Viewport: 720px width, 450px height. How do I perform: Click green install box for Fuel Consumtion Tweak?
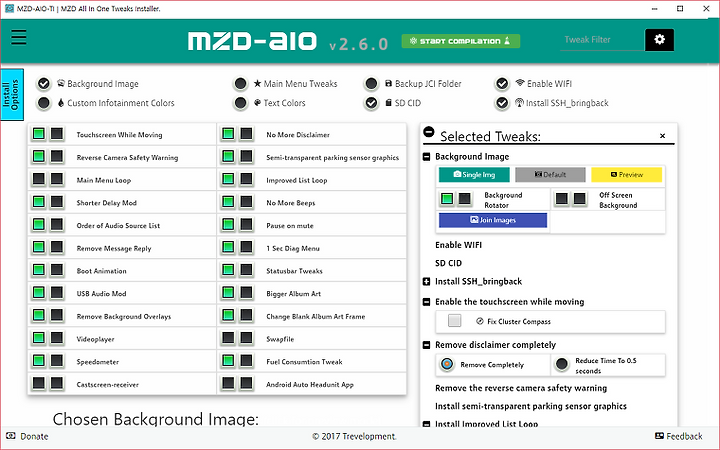coord(228,361)
